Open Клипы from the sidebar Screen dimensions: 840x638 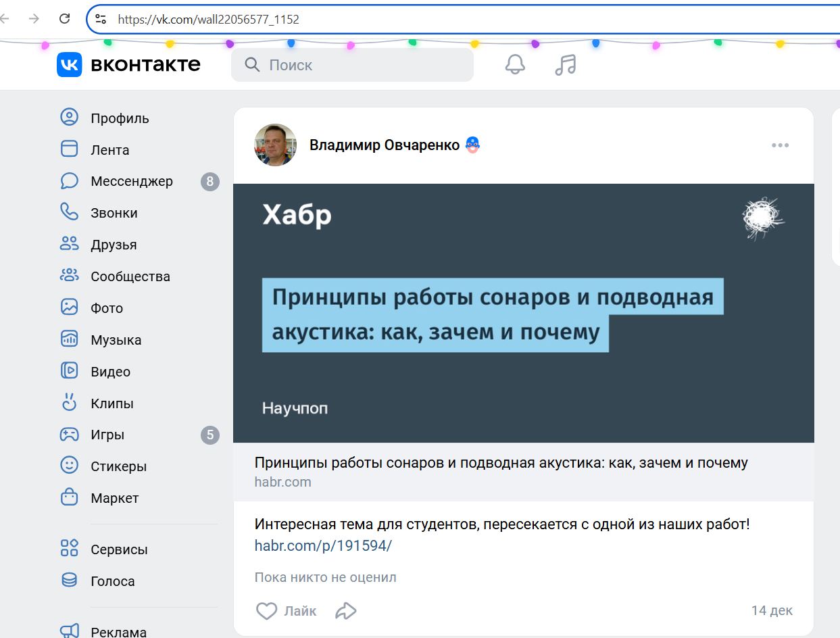[69, 403]
